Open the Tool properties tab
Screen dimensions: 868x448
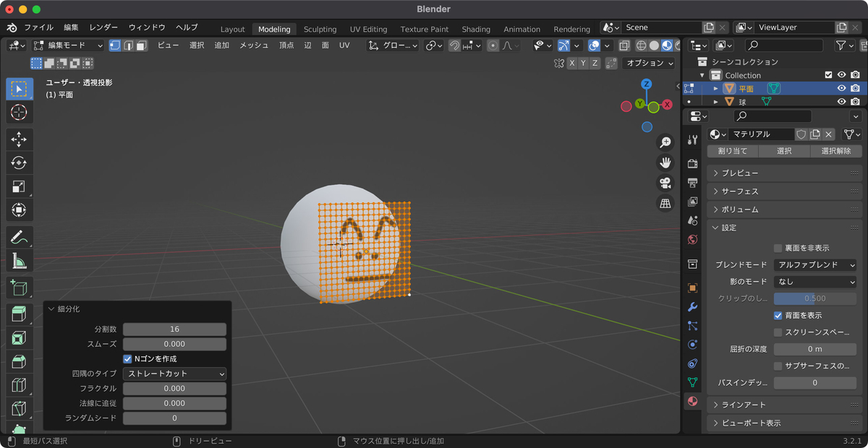coord(692,139)
